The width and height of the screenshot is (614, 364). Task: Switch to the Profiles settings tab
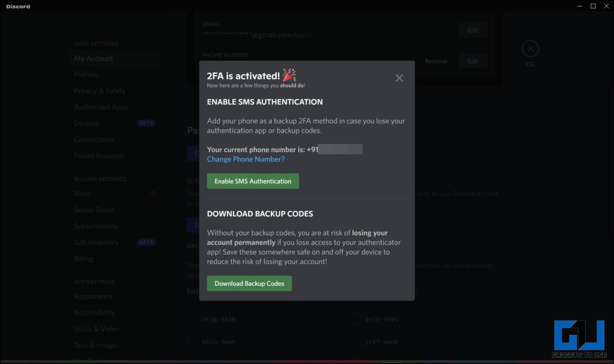coord(86,74)
